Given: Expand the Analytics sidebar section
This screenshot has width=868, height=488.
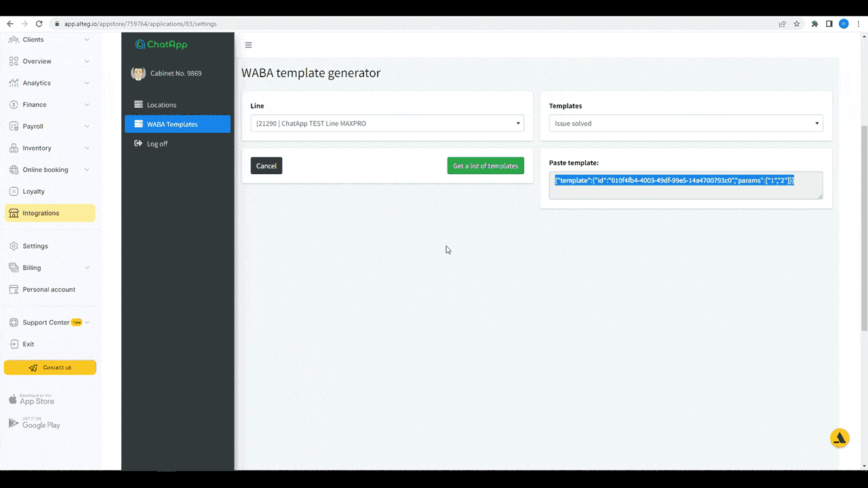Looking at the screenshot, I should 50,83.
